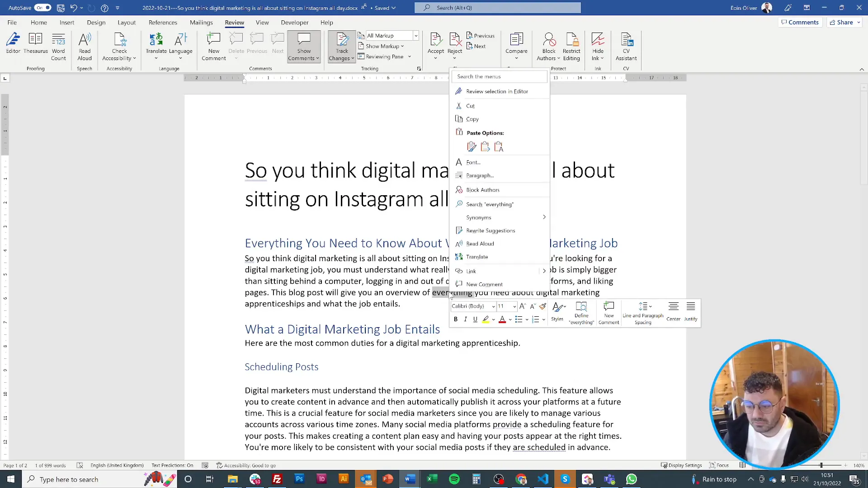Show the Word Count dialog

click(58, 47)
